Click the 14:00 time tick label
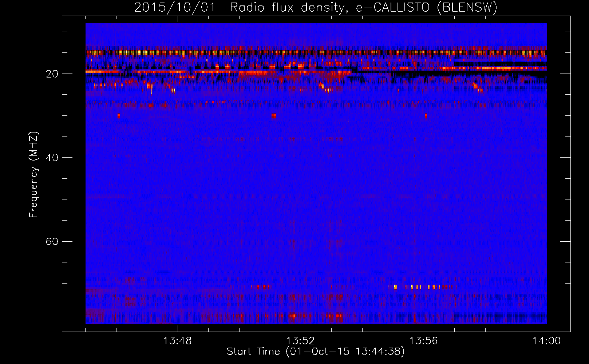Viewport: 589px width, 364px height. pos(546,341)
